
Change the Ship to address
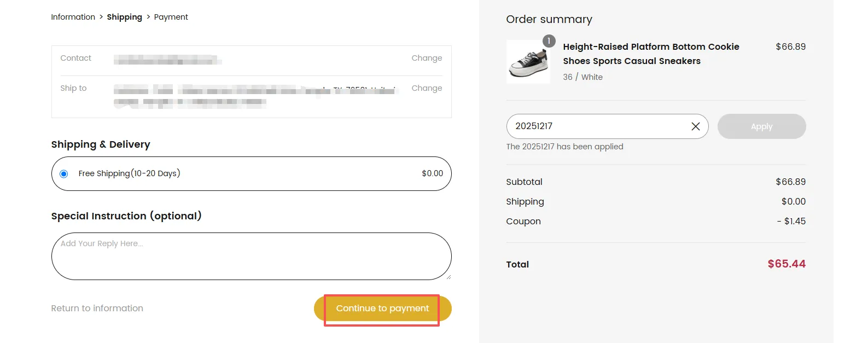[427, 88]
